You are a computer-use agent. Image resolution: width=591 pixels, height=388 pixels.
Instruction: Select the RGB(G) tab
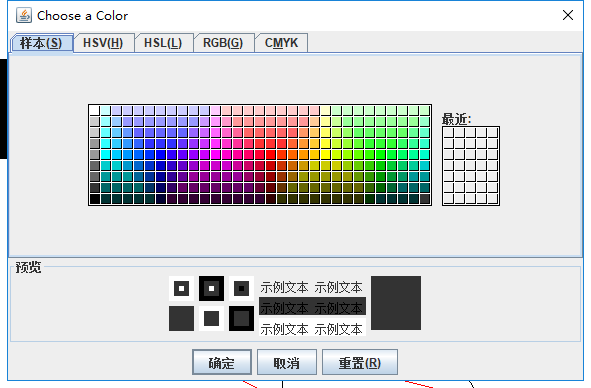point(224,43)
